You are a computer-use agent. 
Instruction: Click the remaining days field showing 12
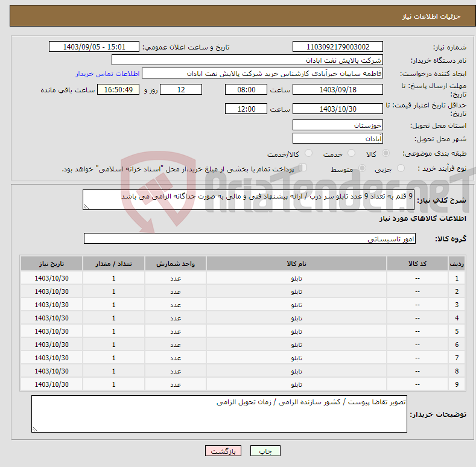pyautogui.click(x=181, y=89)
